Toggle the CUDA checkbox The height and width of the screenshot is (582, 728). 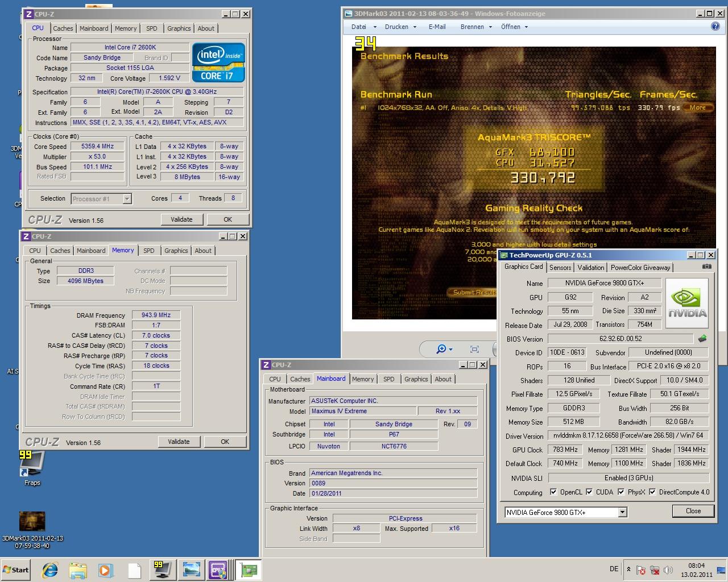coord(589,492)
